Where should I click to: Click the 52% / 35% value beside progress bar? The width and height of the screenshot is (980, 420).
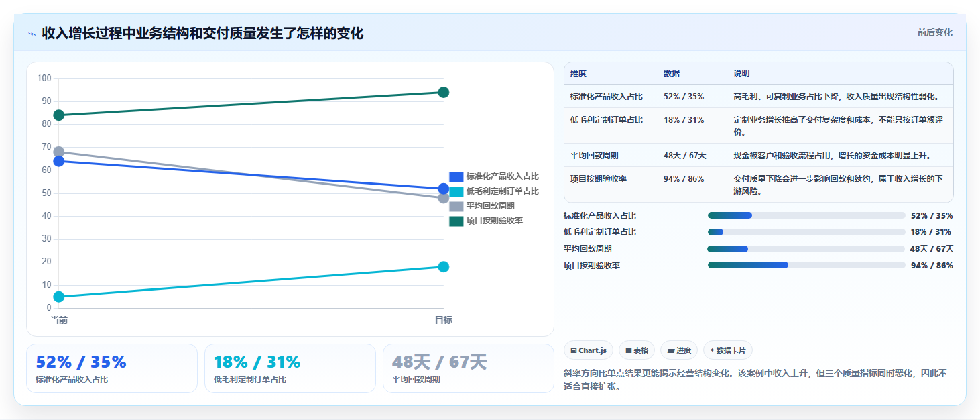pyautogui.click(x=932, y=215)
